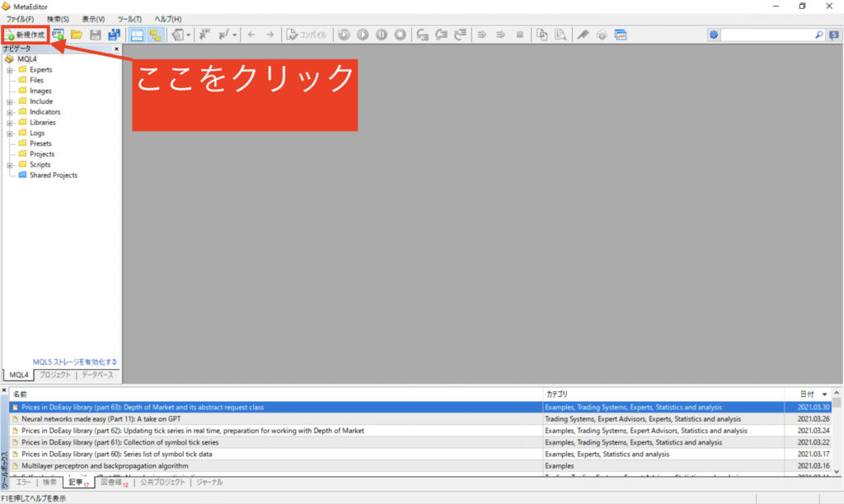
Task: Select the Presets folder
Action: pyautogui.click(x=40, y=143)
